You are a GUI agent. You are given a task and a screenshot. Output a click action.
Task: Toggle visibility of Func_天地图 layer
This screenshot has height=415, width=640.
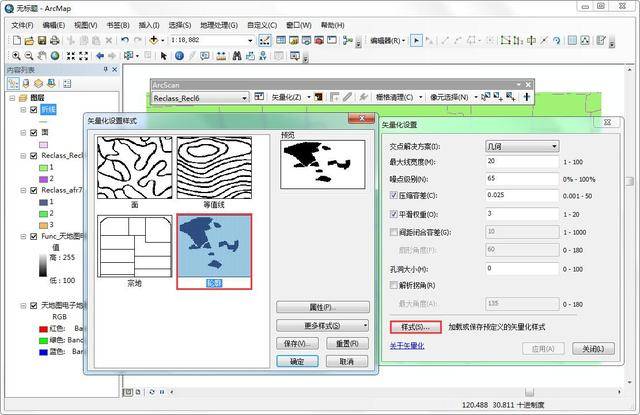pyautogui.click(x=34, y=236)
